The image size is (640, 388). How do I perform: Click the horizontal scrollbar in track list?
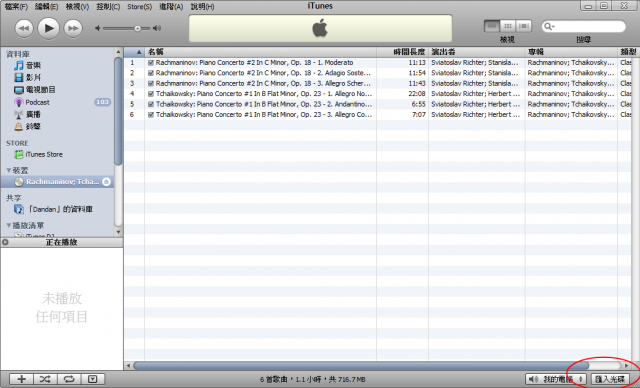(x=361, y=366)
